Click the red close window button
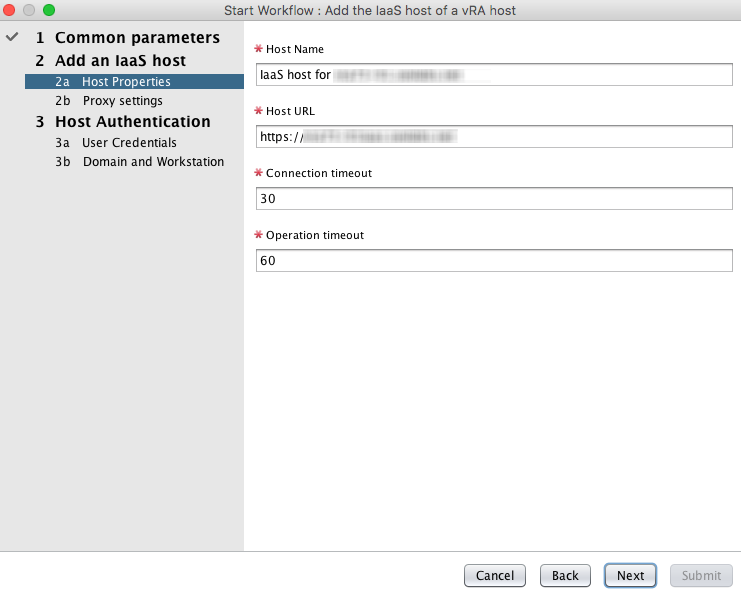 coord(9,10)
